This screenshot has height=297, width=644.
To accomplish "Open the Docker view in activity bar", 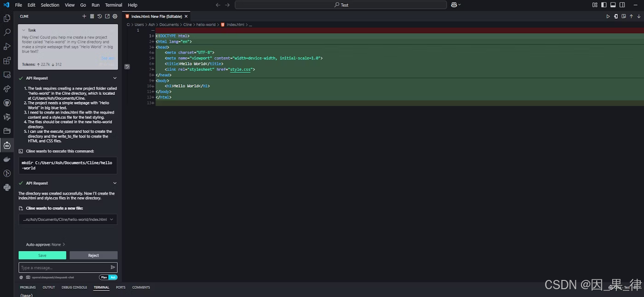I will coord(7,159).
